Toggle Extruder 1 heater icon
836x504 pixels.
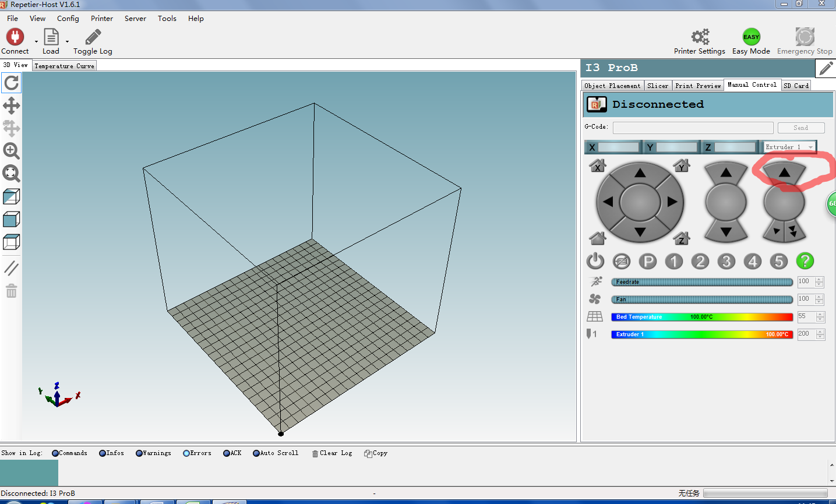[x=591, y=334]
